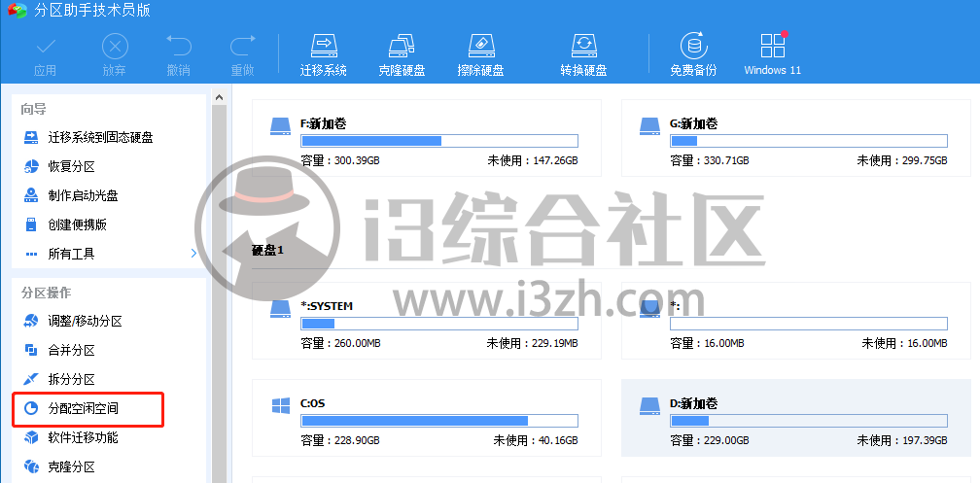The image size is (980, 483).
Task: Click the 硬盘1 disk heading
Action: coord(267,250)
